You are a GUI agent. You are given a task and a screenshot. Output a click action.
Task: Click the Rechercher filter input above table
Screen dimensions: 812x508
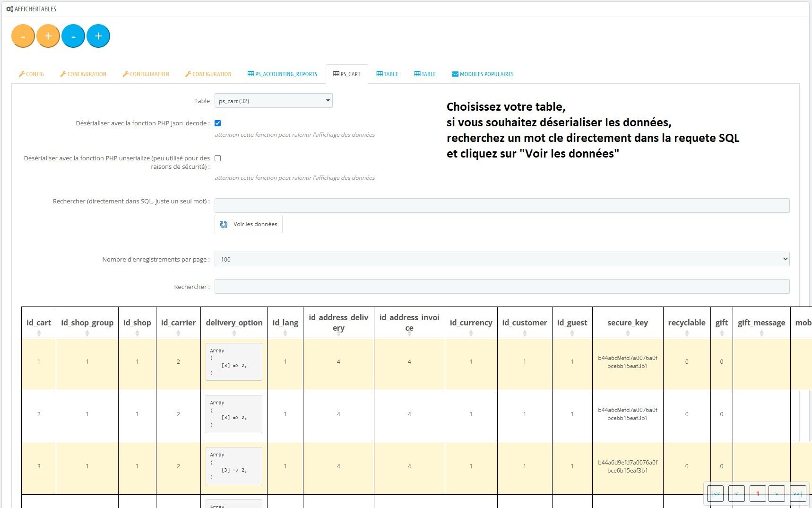[x=502, y=286]
